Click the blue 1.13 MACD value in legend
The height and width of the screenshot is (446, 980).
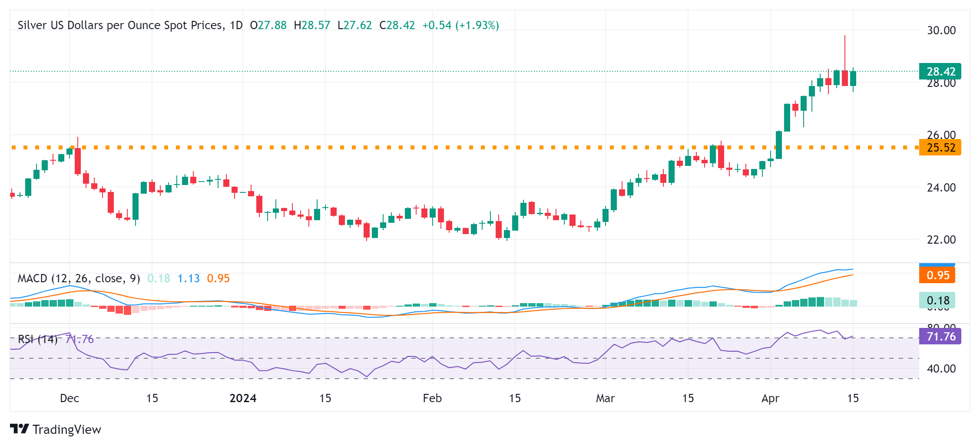[189, 278]
